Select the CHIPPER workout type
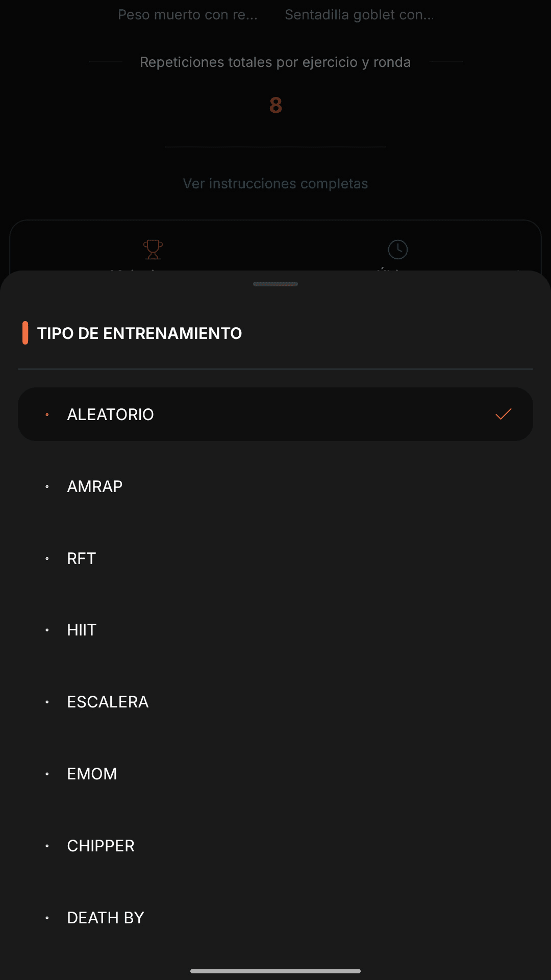This screenshot has width=551, height=980. point(101,846)
